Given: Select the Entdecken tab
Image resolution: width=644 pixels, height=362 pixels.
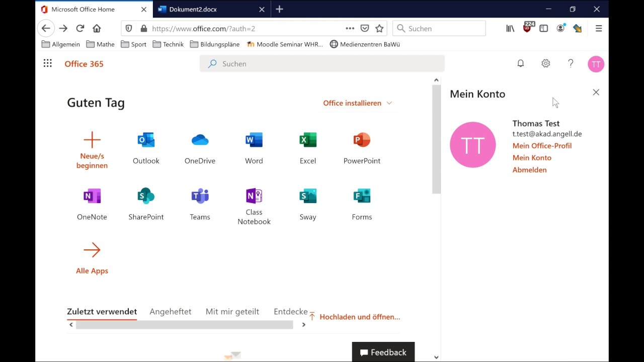Looking at the screenshot, I should point(291,312).
